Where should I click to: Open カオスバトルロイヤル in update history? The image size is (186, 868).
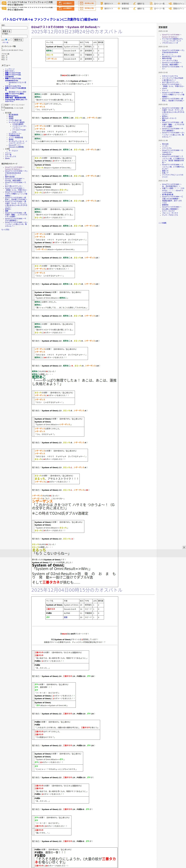click(x=170, y=76)
